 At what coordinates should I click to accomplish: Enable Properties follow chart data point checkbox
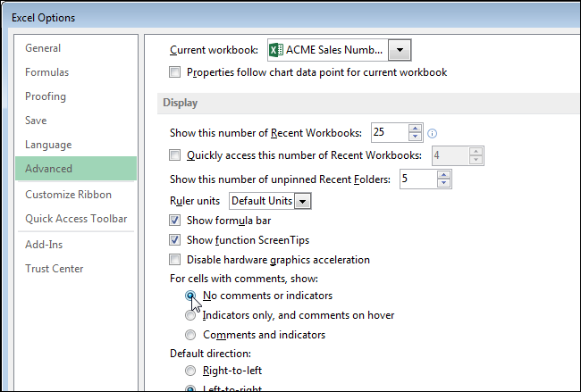[175, 72]
